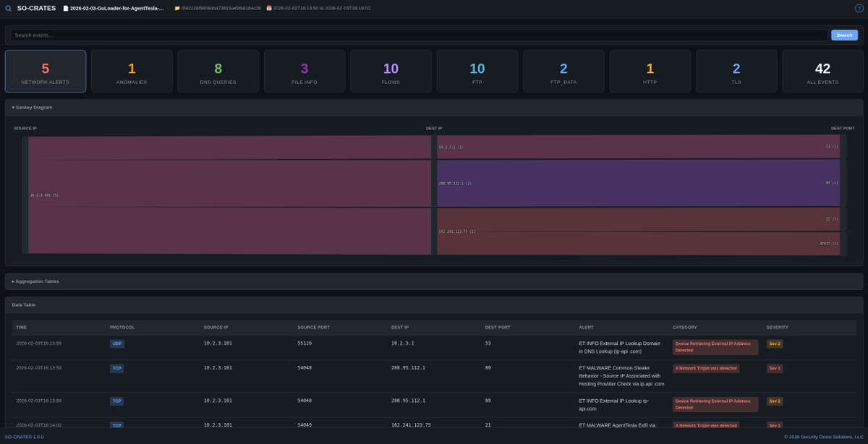
Task: Click the SO-CRATES magnifier logo icon
Action: pyautogui.click(x=8, y=8)
